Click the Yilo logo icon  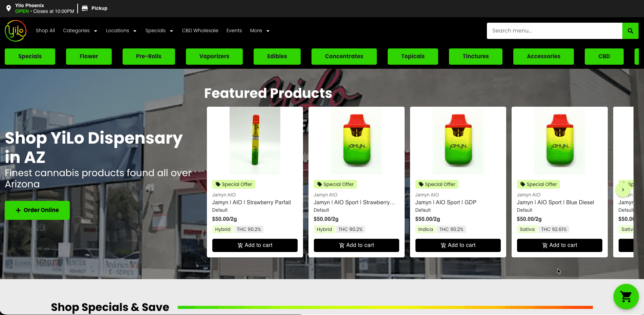pos(16,31)
